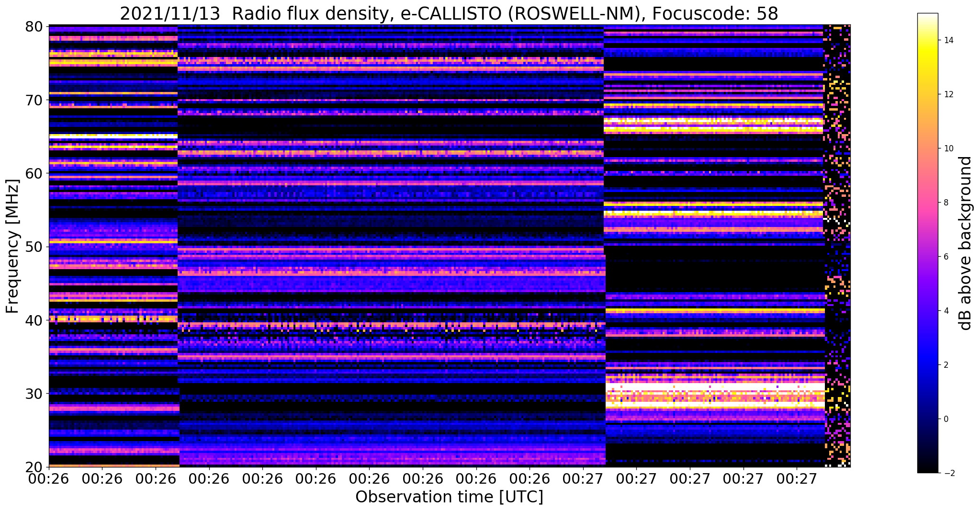
Task: Click the noisy speckled column at right edge
Action: [x=837, y=246]
